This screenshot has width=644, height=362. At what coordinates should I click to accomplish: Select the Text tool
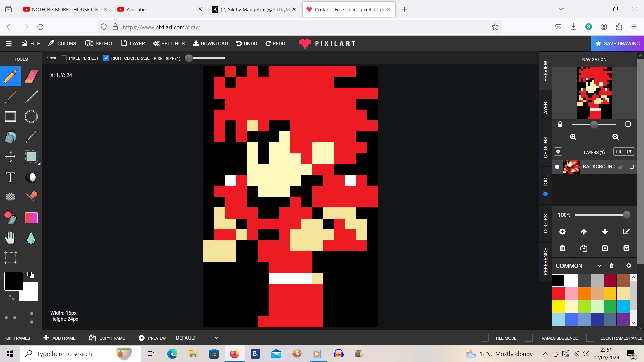pos(10,177)
